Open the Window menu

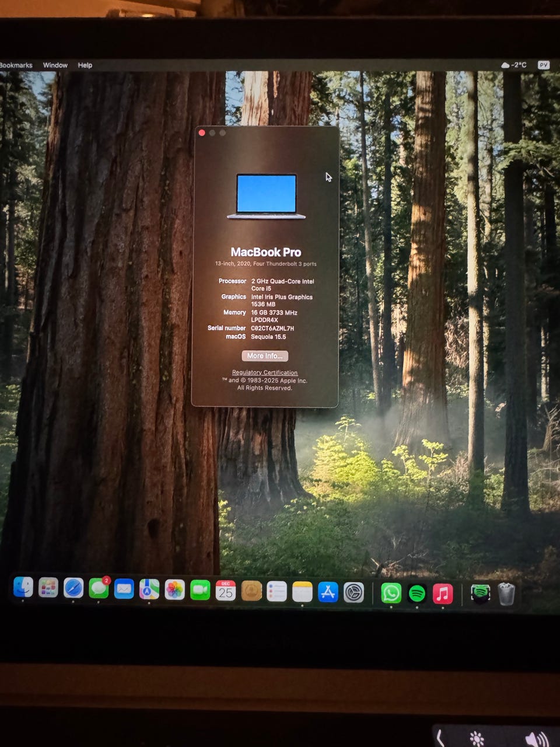click(x=55, y=65)
